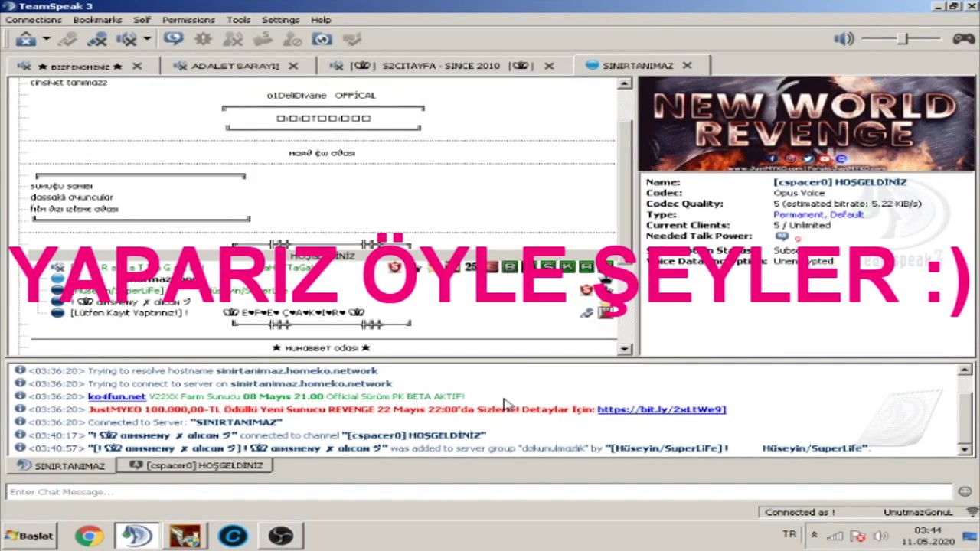Click the system tray volume icon
Viewport: 980px width, 551px height.
(x=880, y=536)
